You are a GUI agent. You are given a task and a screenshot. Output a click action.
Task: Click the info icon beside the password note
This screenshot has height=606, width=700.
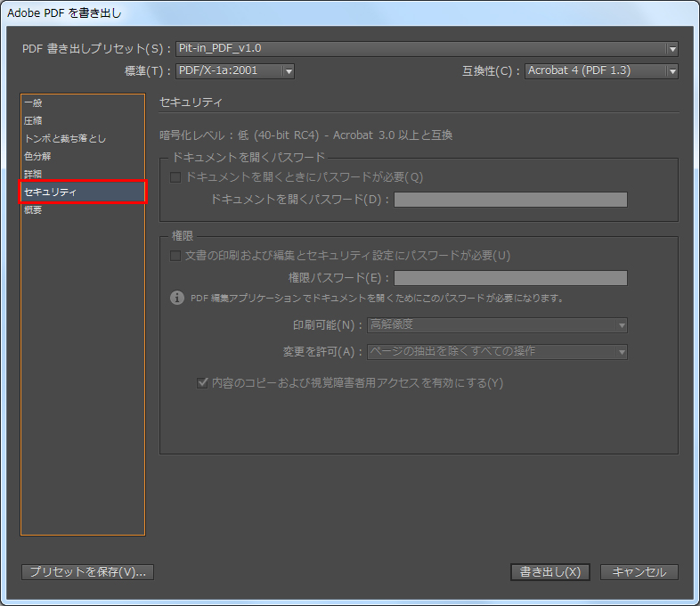(x=177, y=298)
